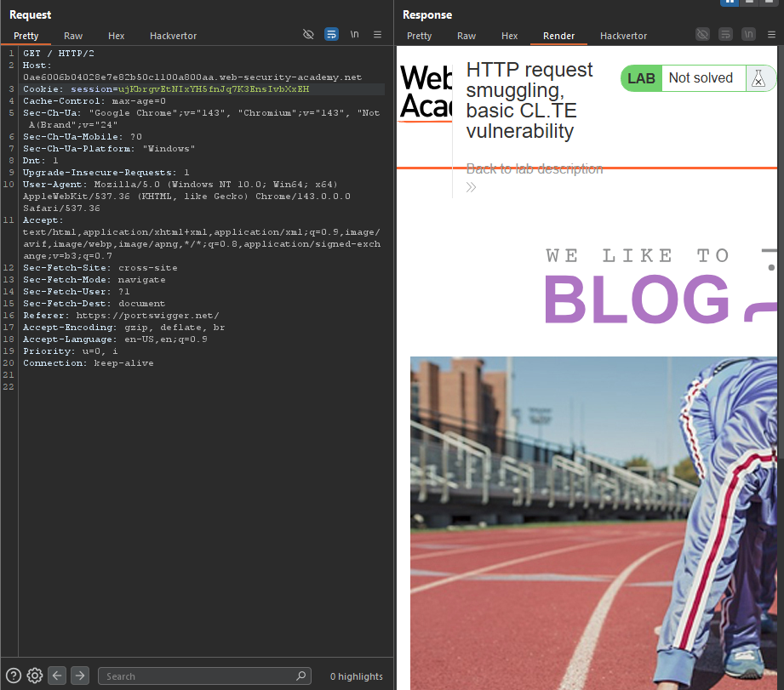Open the Request panel hamburger options menu

pos(377,35)
